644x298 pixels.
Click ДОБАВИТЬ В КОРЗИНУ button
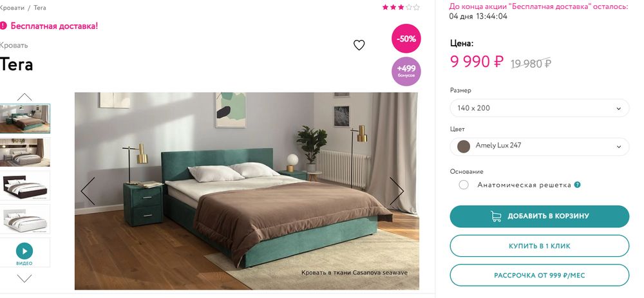[x=540, y=216]
